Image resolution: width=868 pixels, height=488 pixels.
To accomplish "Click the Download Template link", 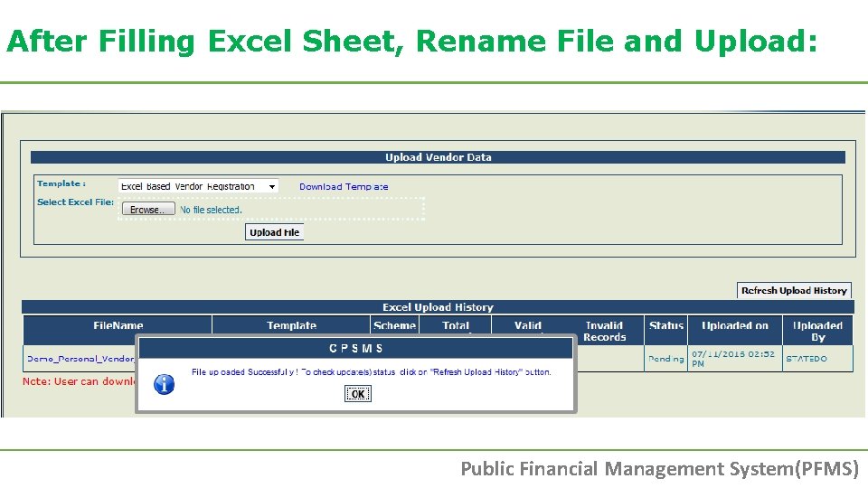I will 344,186.
